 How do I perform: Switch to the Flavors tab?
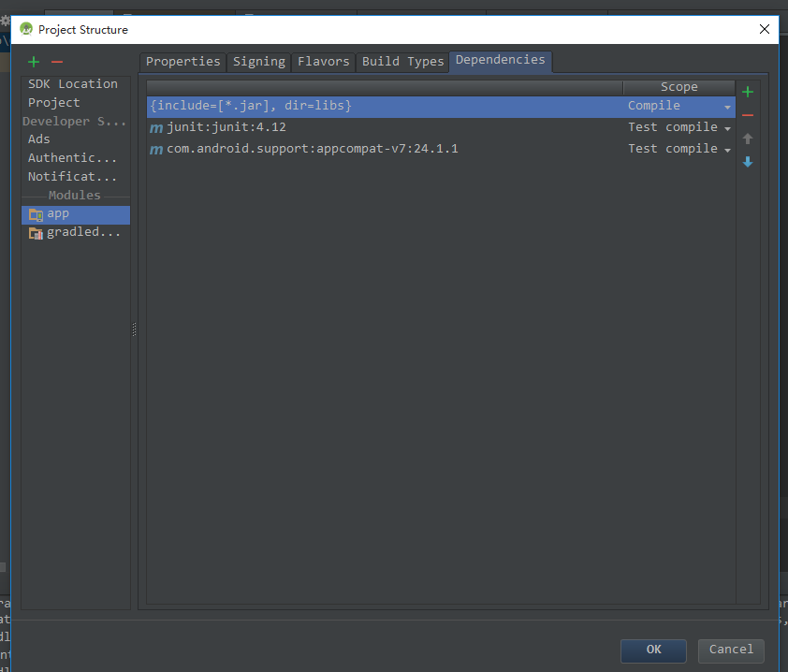point(323,62)
